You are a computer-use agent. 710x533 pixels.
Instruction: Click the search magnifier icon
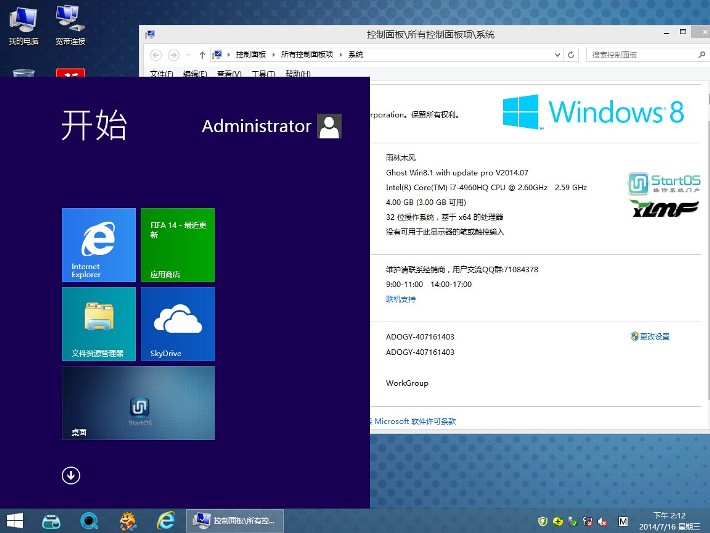(701, 55)
